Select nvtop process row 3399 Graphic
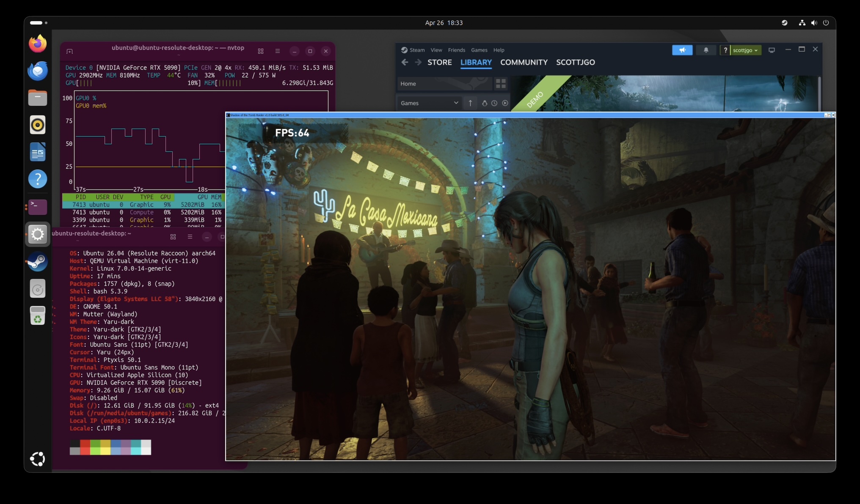This screenshot has height=504, width=860. pos(144,220)
